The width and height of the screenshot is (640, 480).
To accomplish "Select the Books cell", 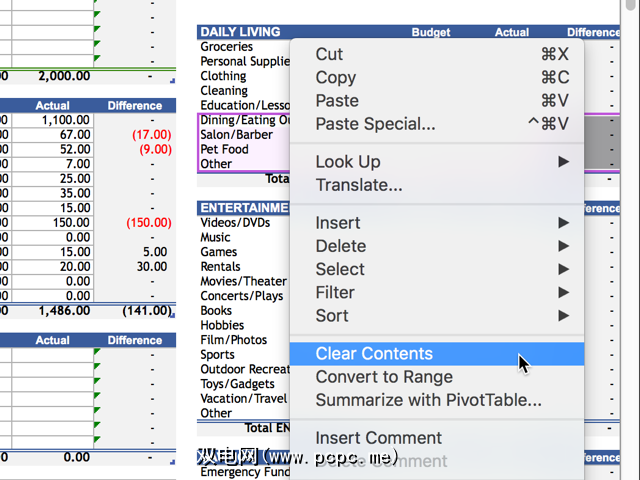I will [x=216, y=311].
